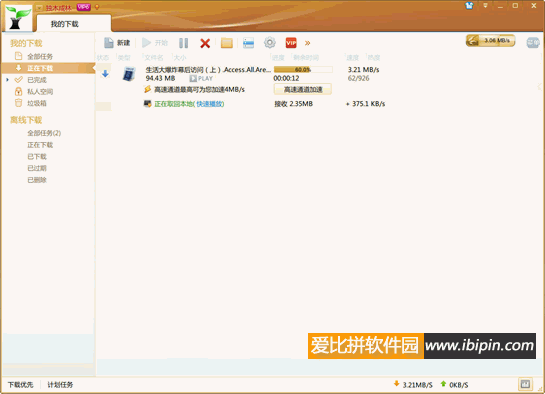Click 高速通道最高可为您加速4MB/s text

tap(200, 90)
